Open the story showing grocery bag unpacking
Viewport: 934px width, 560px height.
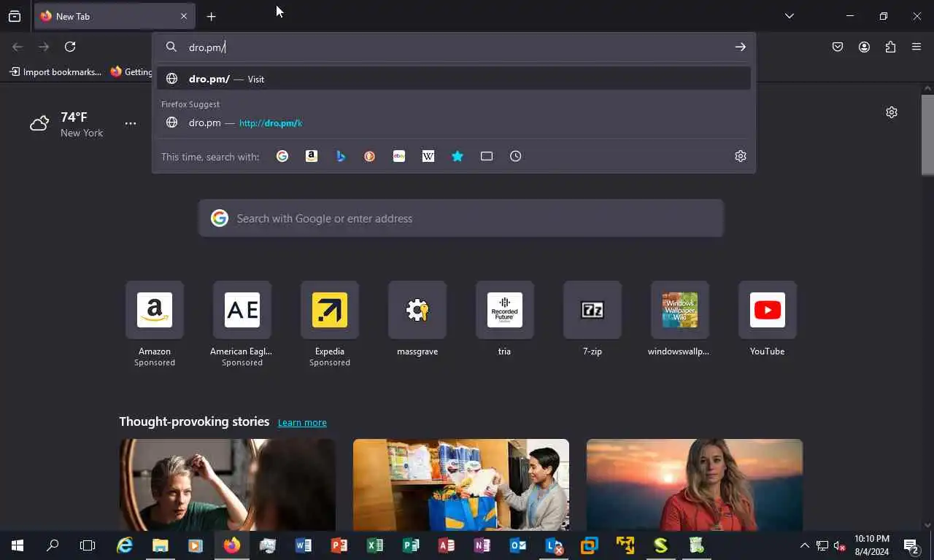coord(461,485)
